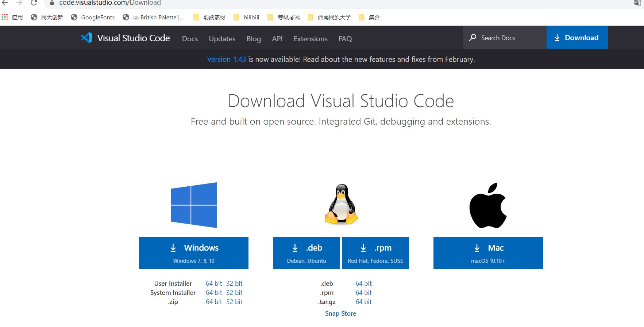
Task: Click Linux .rpm 64 bit link
Action: click(x=364, y=293)
